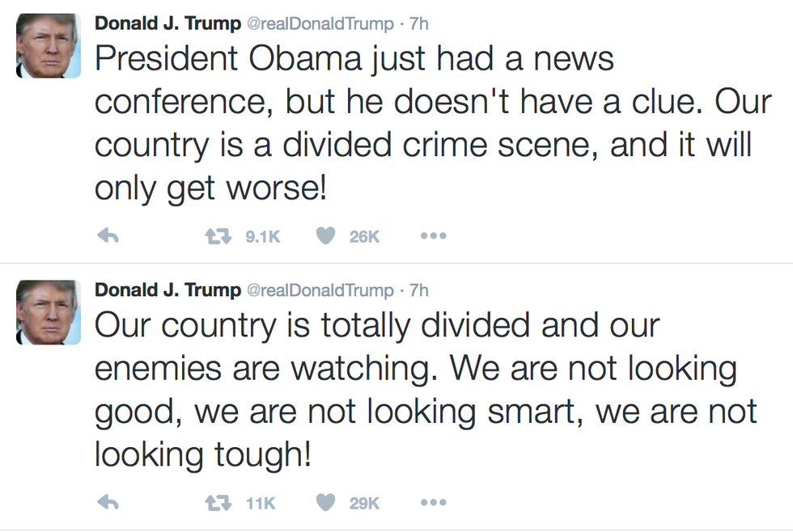Image resolution: width=793 pixels, height=532 pixels.
Task: Open the more options ellipsis on the second tweet
Action: pos(433,503)
